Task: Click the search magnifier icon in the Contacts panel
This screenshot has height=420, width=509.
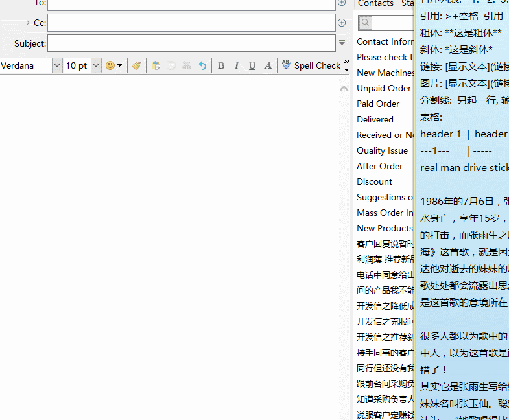Action: (365, 23)
